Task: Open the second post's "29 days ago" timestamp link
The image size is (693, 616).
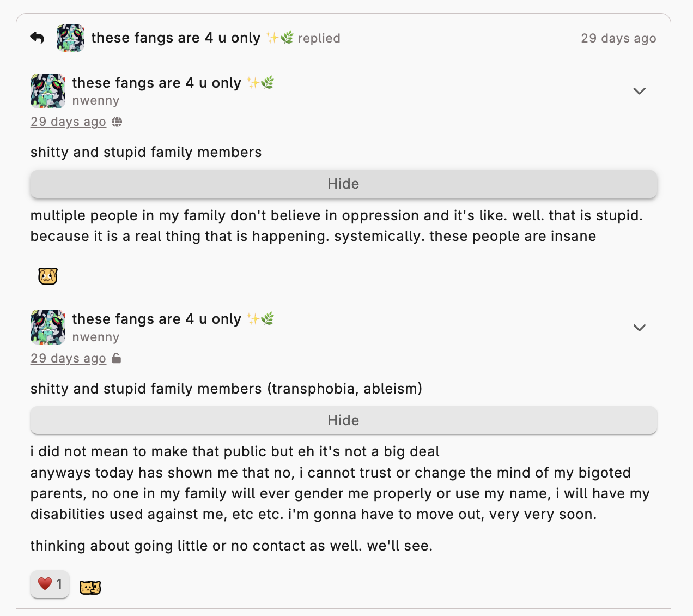Action: click(x=68, y=358)
